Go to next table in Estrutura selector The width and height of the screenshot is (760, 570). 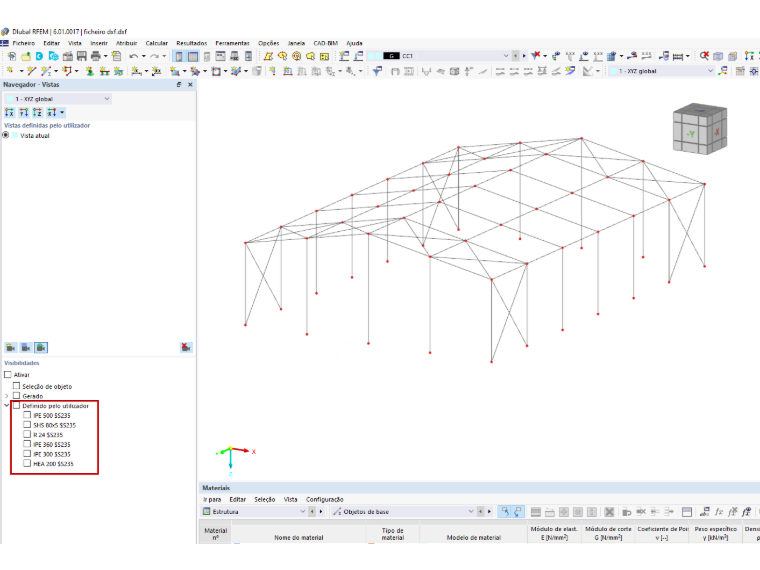(321, 511)
